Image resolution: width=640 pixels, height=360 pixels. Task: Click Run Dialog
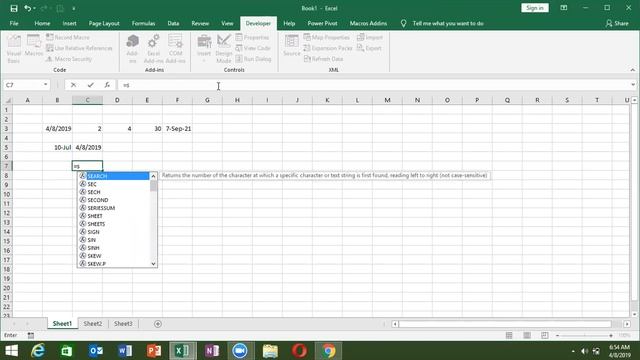[x=253, y=59]
